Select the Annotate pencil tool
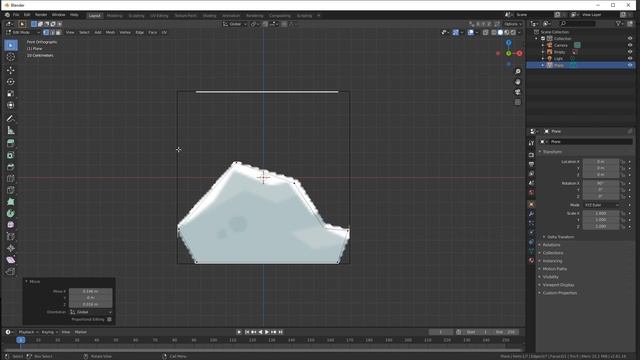This screenshot has width=640, height=360. (11, 118)
